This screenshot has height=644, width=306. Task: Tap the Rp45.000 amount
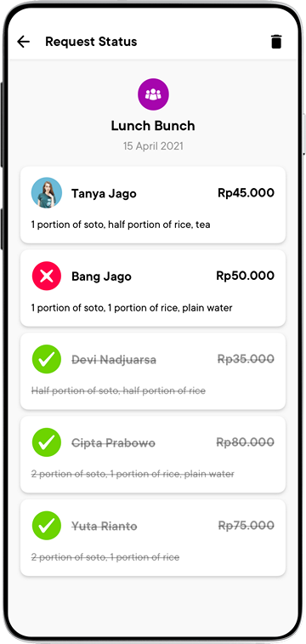pos(246,192)
